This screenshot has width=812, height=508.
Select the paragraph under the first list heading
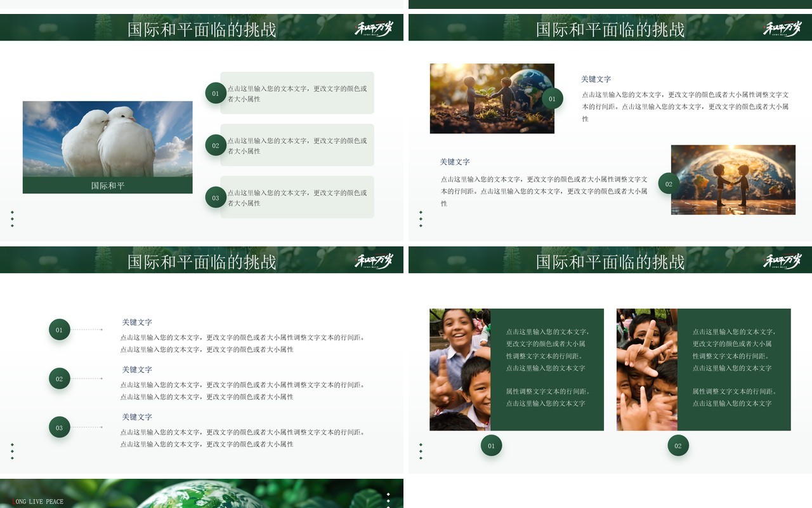(x=243, y=344)
